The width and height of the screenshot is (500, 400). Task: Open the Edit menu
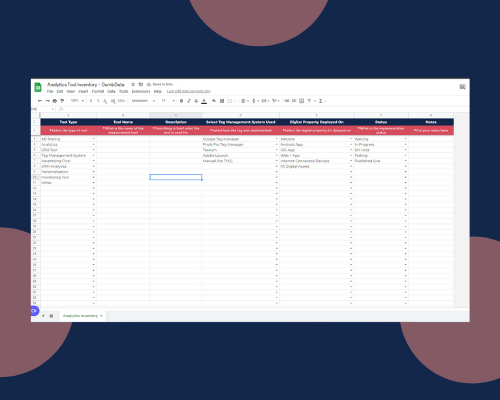click(x=60, y=91)
